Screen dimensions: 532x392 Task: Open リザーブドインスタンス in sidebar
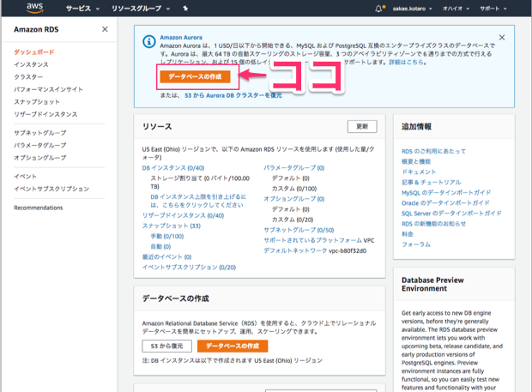(x=45, y=114)
